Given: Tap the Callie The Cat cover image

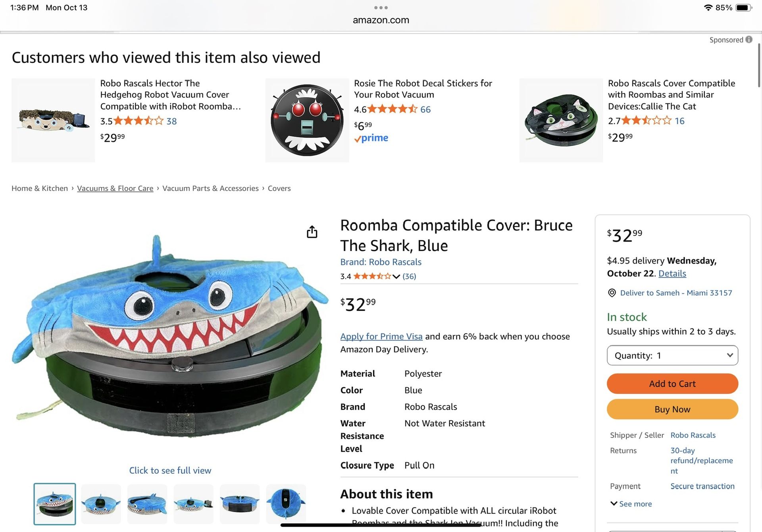Looking at the screenshot, I should point(561,120).
